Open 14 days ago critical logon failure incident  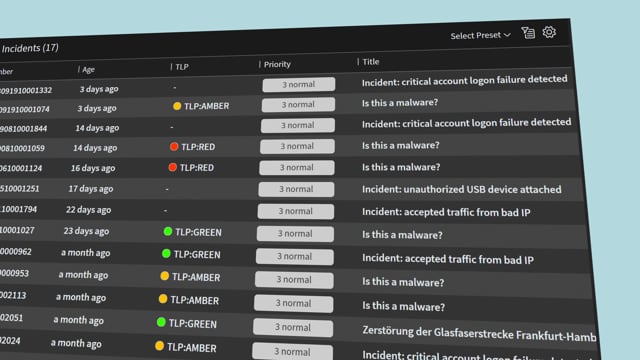(x=467, y=123)
